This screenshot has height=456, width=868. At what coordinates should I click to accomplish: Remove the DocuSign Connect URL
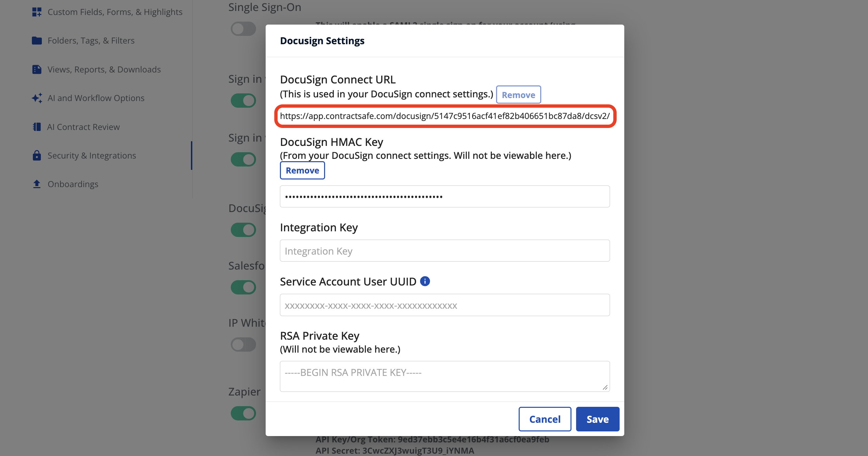pos(518,95)
